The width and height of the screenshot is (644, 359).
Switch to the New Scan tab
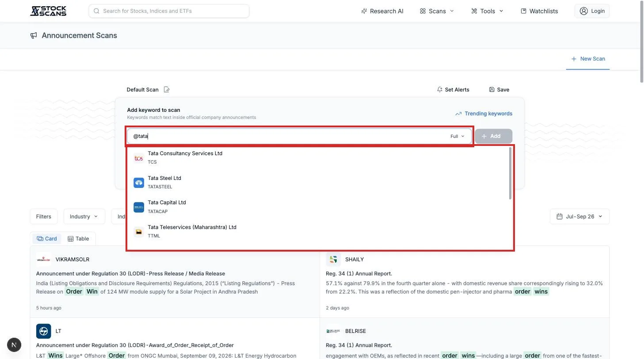pyautogui.click(x=588, y=59)
